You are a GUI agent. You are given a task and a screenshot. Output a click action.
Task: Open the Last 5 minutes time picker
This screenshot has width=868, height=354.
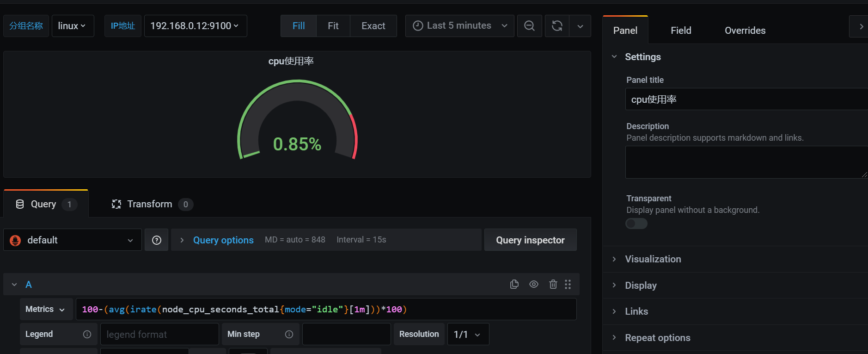click(460, 26)
